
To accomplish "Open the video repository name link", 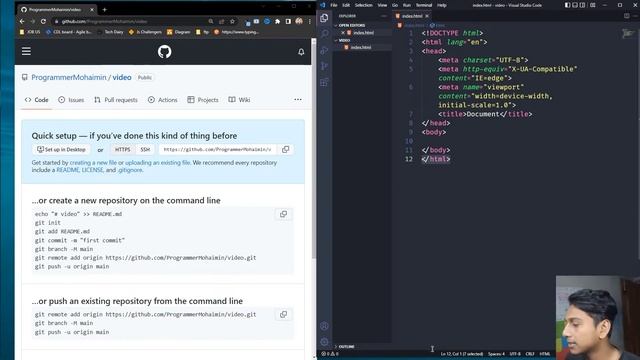I will pos(122,77).
